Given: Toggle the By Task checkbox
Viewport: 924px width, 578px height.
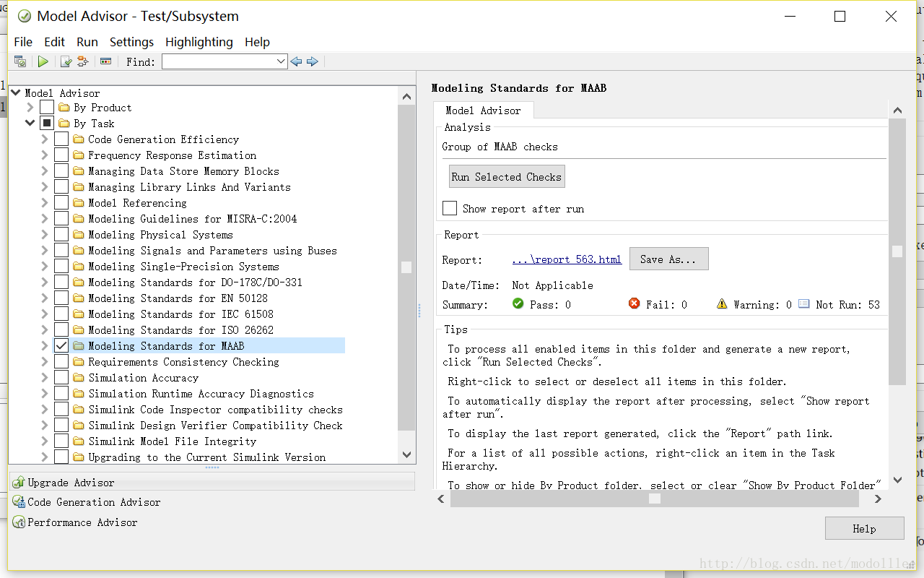Looking at the screenshot, I should (x=46, y=124).
